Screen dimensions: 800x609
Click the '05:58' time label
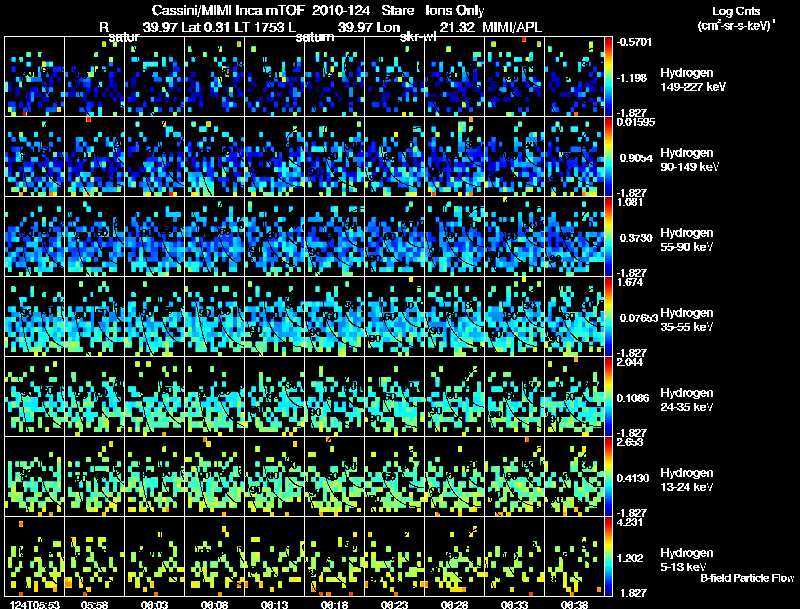tap(94, 604)
